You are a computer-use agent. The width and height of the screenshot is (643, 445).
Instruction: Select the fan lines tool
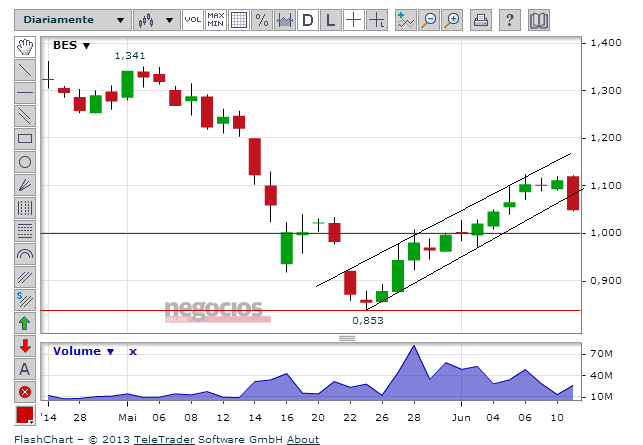click(25, 185)
